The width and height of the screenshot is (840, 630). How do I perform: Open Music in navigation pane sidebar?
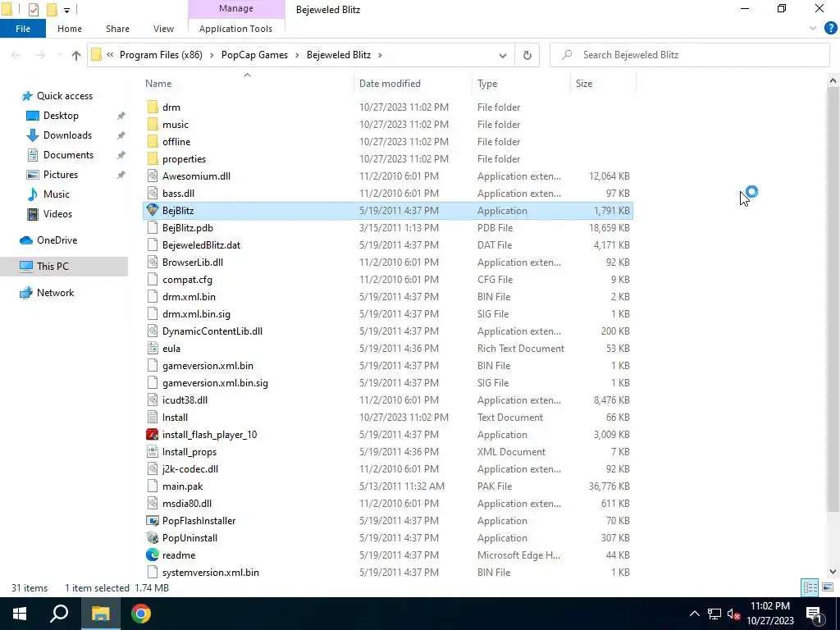pos(57,194)
